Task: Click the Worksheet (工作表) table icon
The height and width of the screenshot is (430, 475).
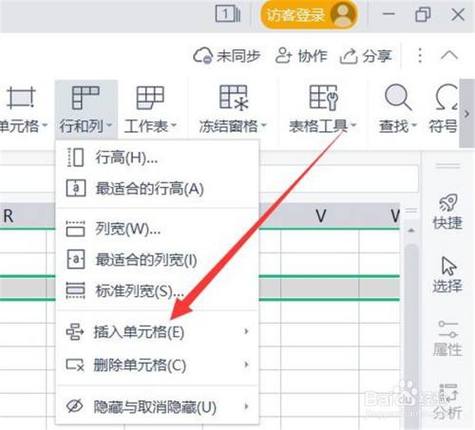Action: [x=150, y=97]
